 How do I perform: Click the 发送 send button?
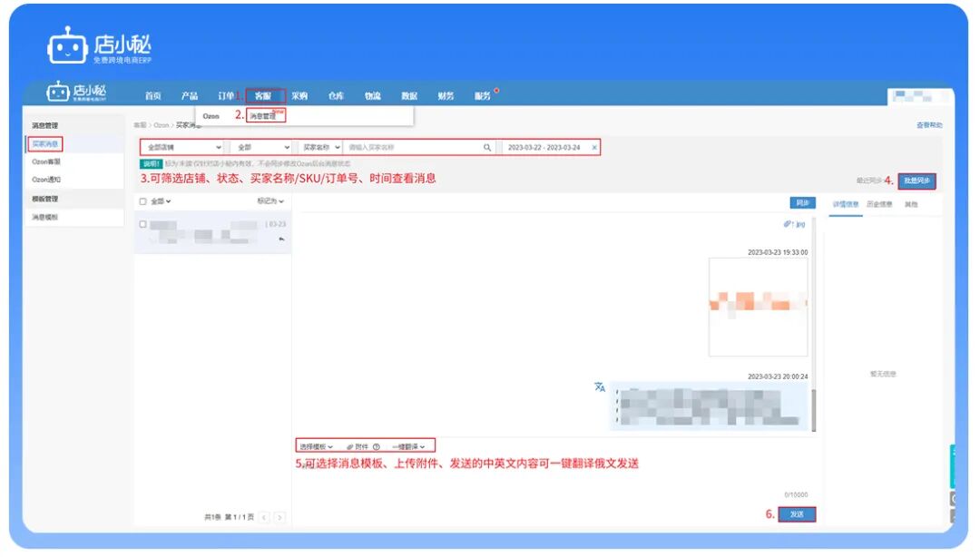[799, 513]
